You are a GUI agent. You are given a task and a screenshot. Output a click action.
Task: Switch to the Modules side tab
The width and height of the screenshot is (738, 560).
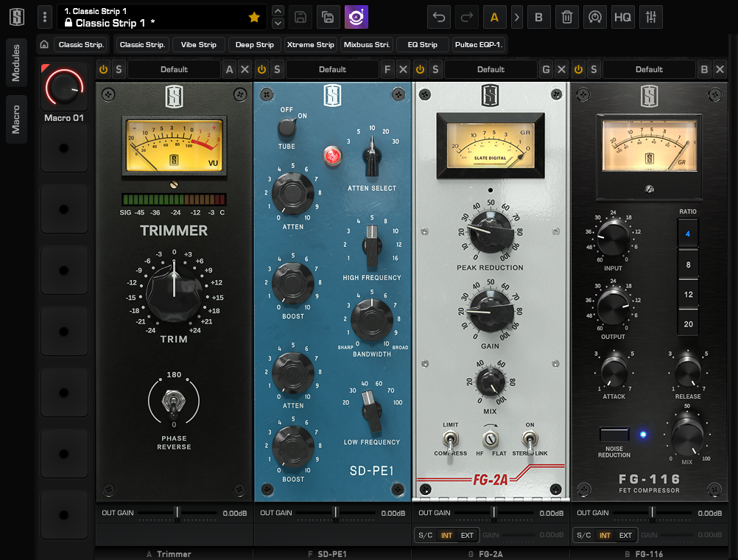pos(15,63)
